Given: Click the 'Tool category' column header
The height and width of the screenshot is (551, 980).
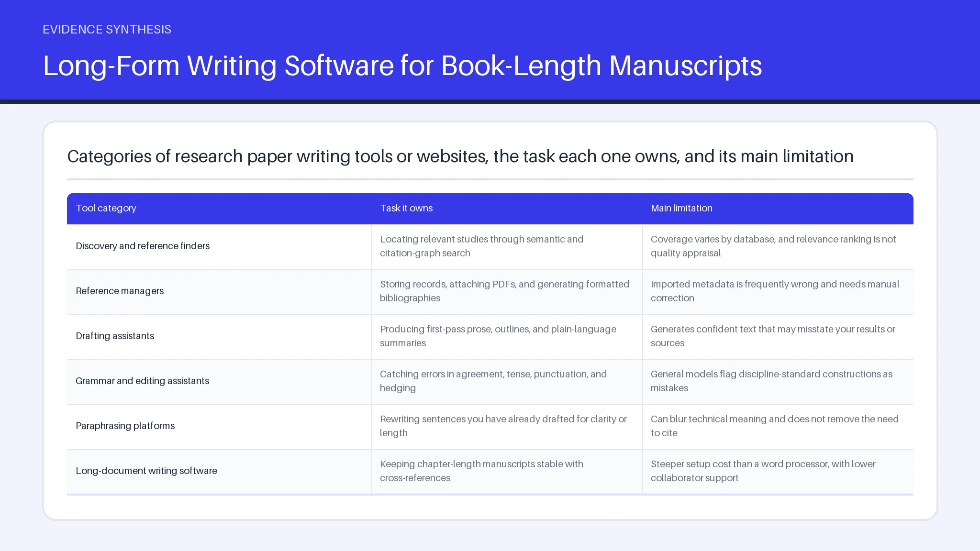Looking at the screenshot, I should [x=219, y=209].
